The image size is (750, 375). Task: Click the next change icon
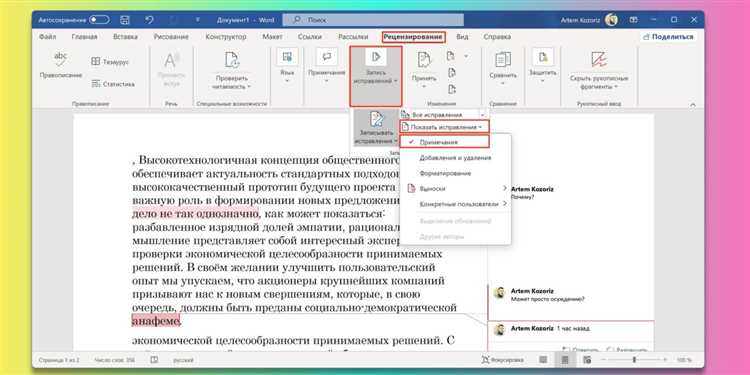pos(452,89)
